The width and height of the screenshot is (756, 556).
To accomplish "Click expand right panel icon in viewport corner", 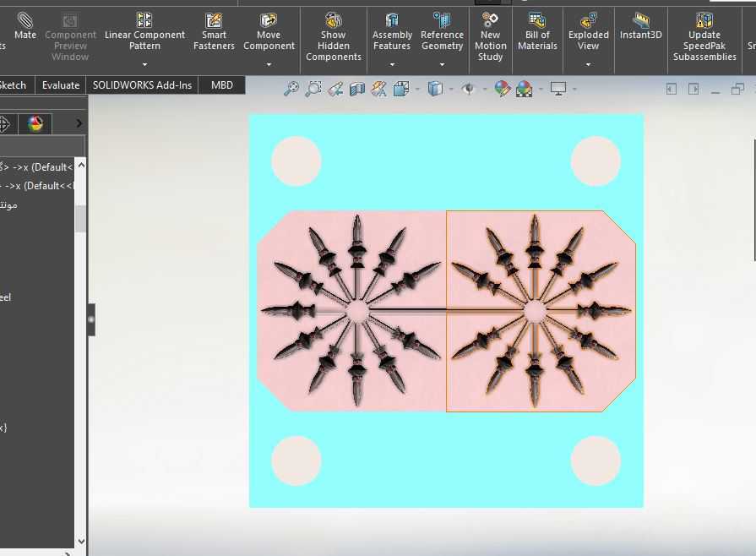I will coord(693,89).
